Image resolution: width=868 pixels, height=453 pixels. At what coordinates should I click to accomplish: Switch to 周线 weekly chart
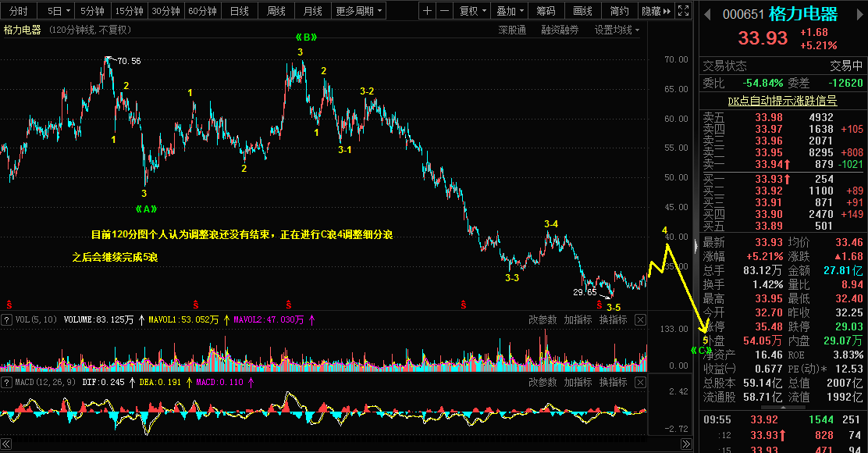[276, 10]
